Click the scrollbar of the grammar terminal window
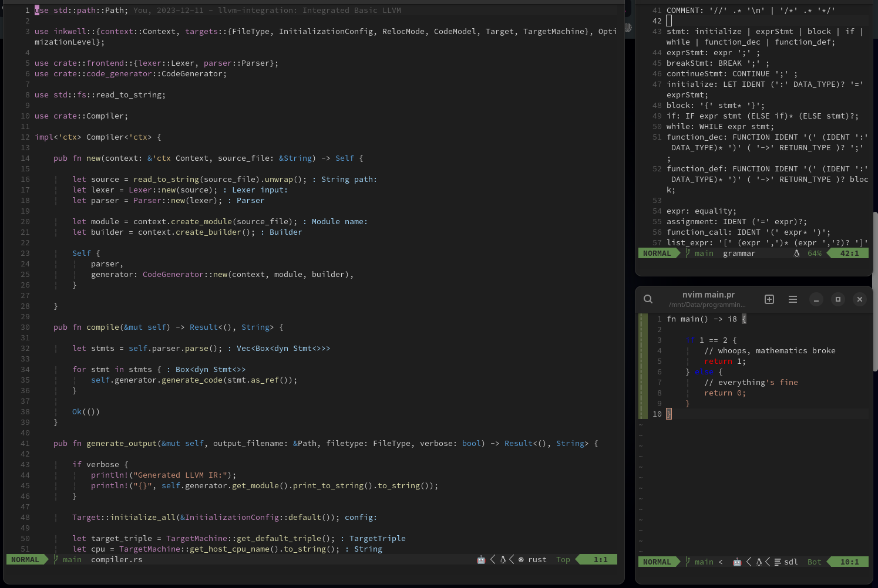The width and height of the screenshot is (878, 588). (x=875, y=290)
